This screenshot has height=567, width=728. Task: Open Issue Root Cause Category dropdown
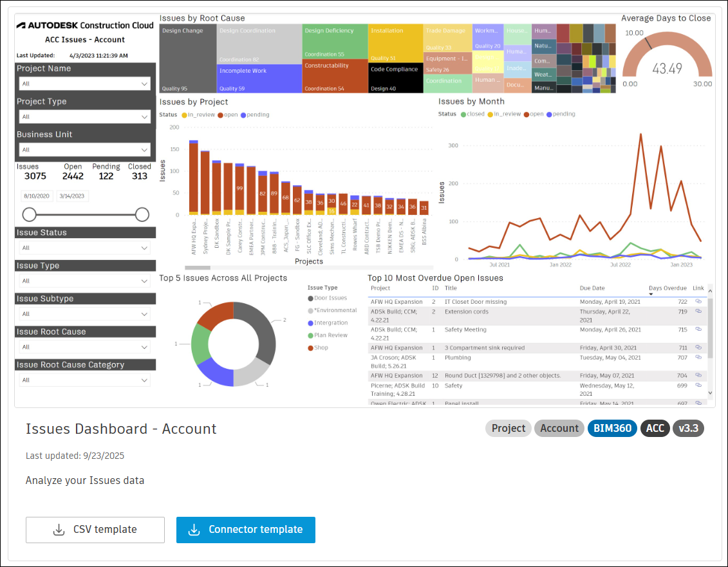point(85,380)
